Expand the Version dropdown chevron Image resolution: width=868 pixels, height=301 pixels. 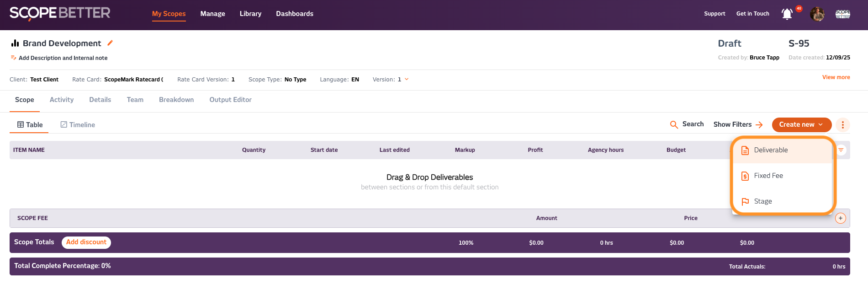[x=407, y=80]
